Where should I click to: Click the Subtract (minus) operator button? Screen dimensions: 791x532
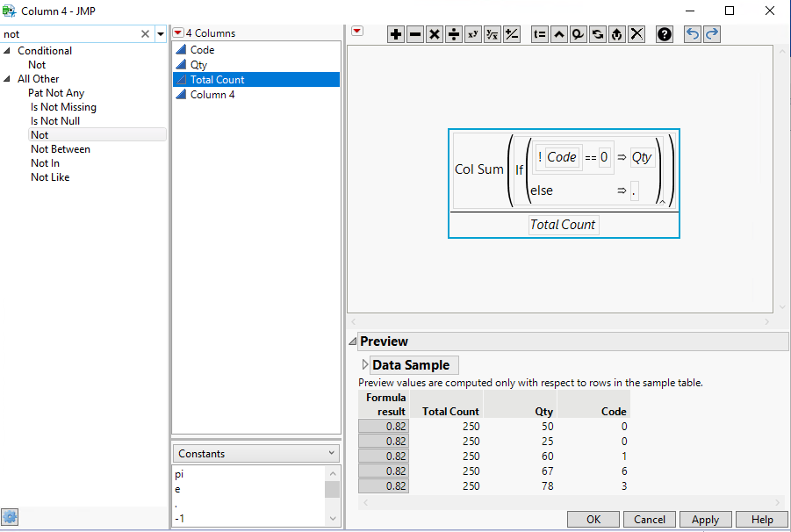[x=415, y=34]
